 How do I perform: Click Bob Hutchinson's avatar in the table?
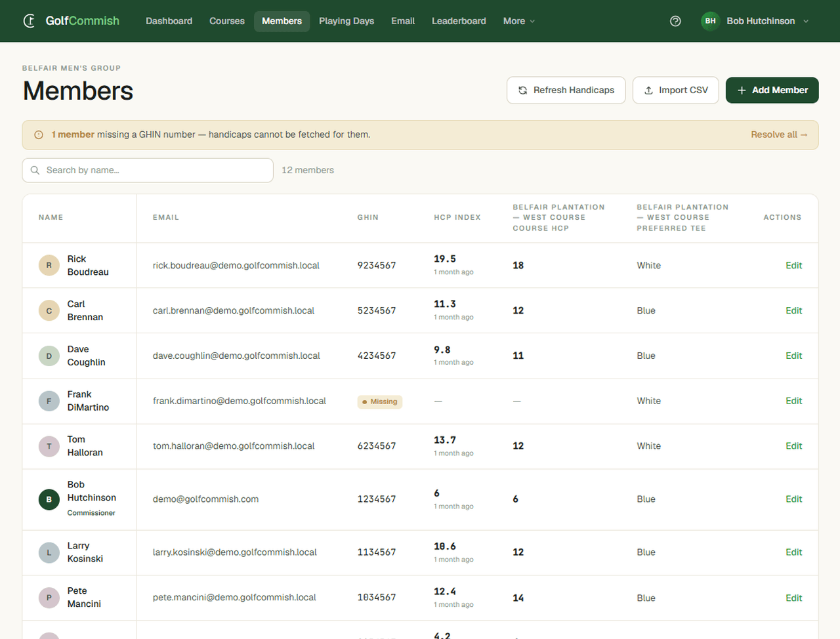click(49, 499)
